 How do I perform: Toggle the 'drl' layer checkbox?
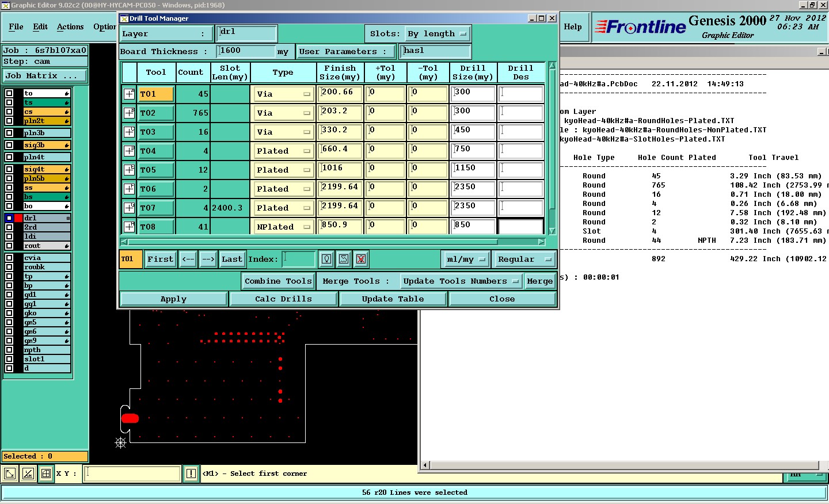[x=9, y=218]
